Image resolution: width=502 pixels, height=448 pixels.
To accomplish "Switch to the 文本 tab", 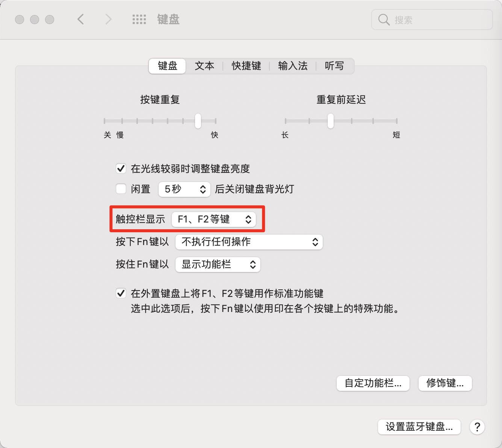I will coord(204,66).
